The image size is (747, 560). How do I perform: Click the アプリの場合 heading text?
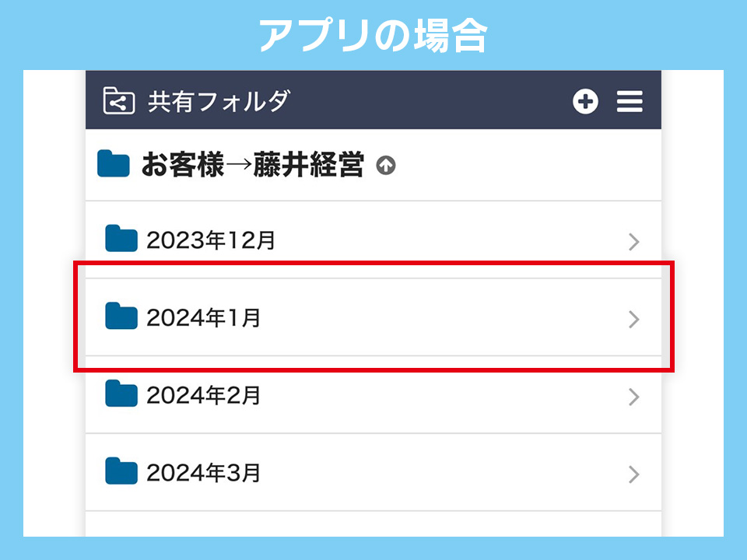373,35
